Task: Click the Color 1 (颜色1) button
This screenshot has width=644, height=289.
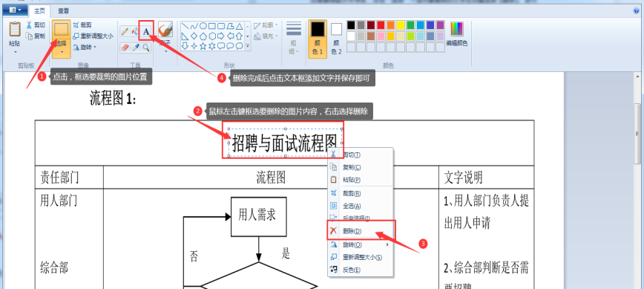Action: [x=318, y=39]
